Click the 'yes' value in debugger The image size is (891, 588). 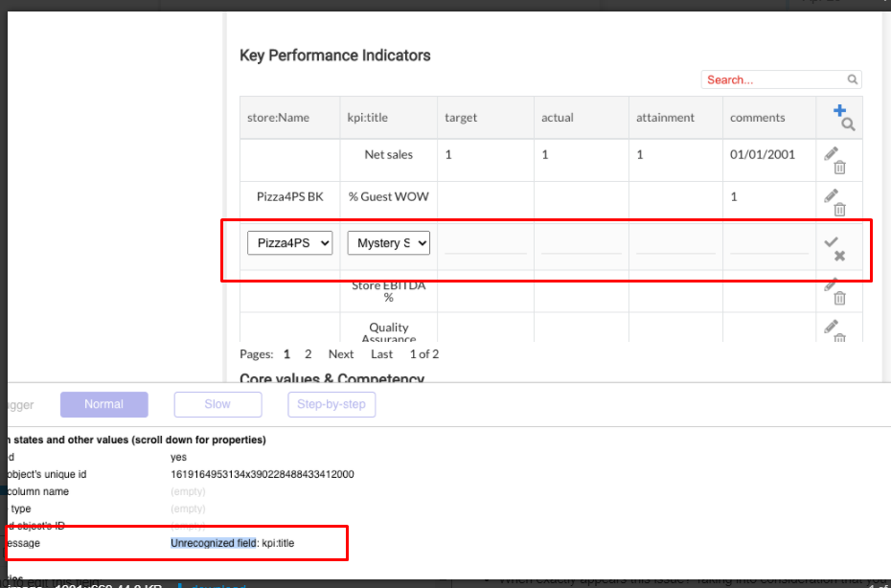pos(178,458)
